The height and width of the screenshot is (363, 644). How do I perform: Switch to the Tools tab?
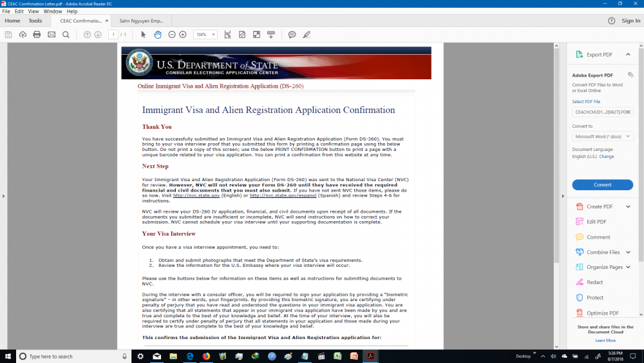point(35,21)
